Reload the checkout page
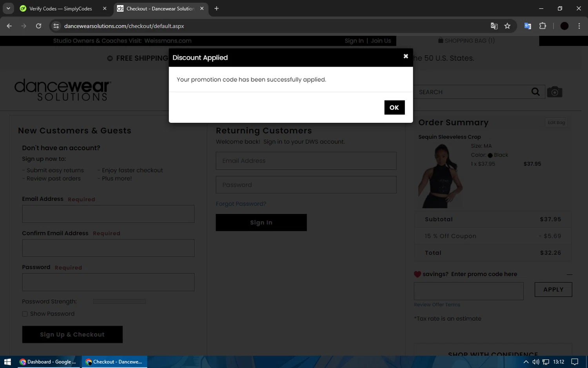The height and width of the screenshot is (368, 588). click(38, 26)
